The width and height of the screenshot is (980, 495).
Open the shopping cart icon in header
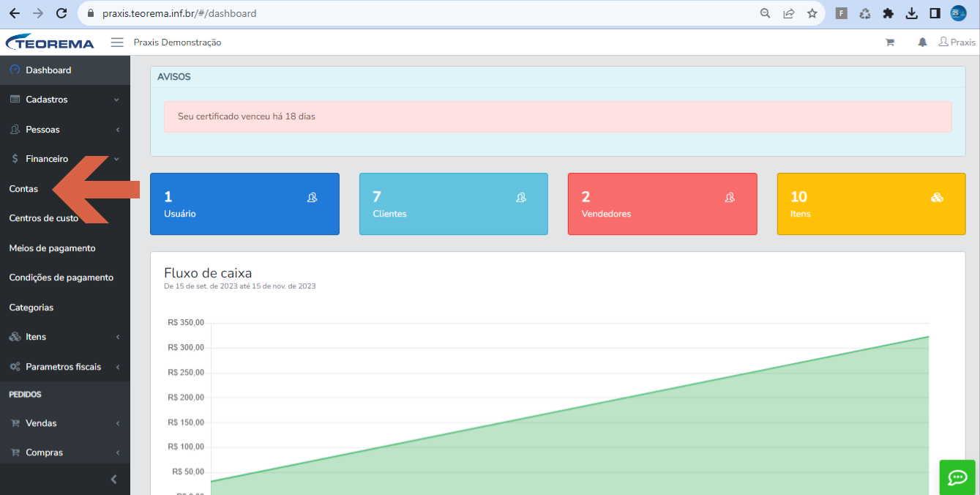[890, 42]
